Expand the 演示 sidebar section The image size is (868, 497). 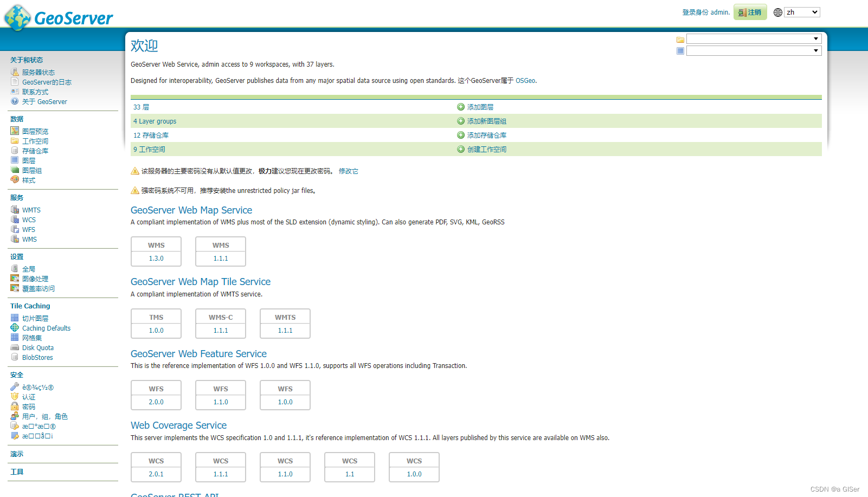[x=17, y=454]
